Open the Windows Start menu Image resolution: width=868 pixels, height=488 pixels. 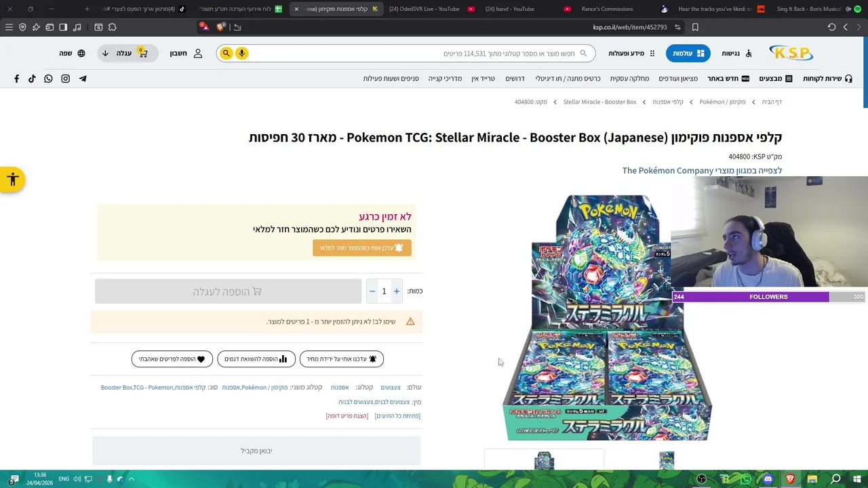pyautogui.click(x=857, y=479)
